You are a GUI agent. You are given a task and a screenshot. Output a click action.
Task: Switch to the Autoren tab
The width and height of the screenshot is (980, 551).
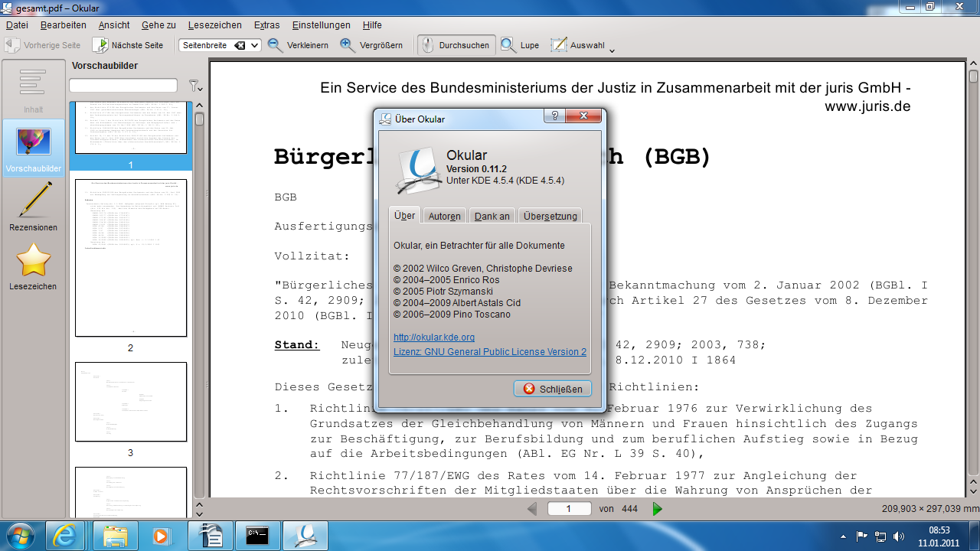pyautogui.click(x=444, y=216)
